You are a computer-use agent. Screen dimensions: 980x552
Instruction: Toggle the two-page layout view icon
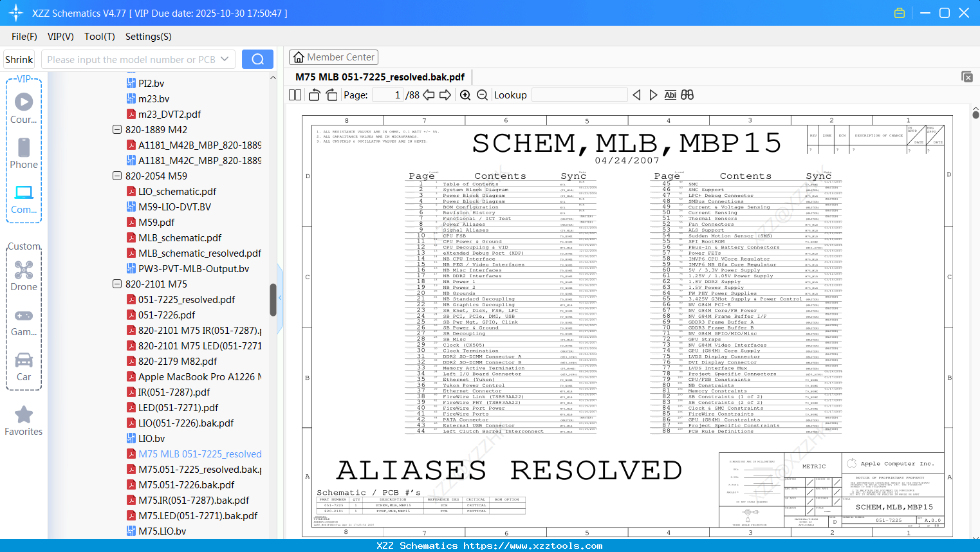(x=295, y=95)
